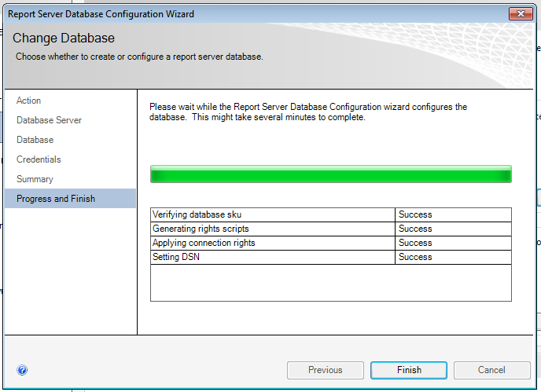Select the Action step in sidebar

[x=28, y=101]
